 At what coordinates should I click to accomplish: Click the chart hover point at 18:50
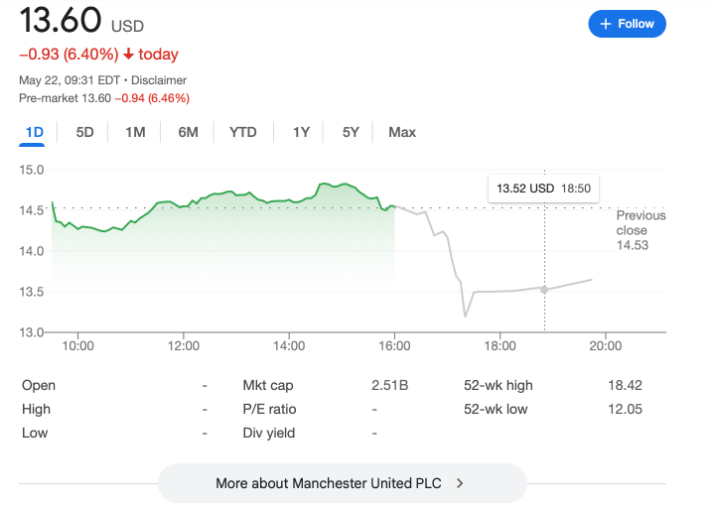point(544,290)
